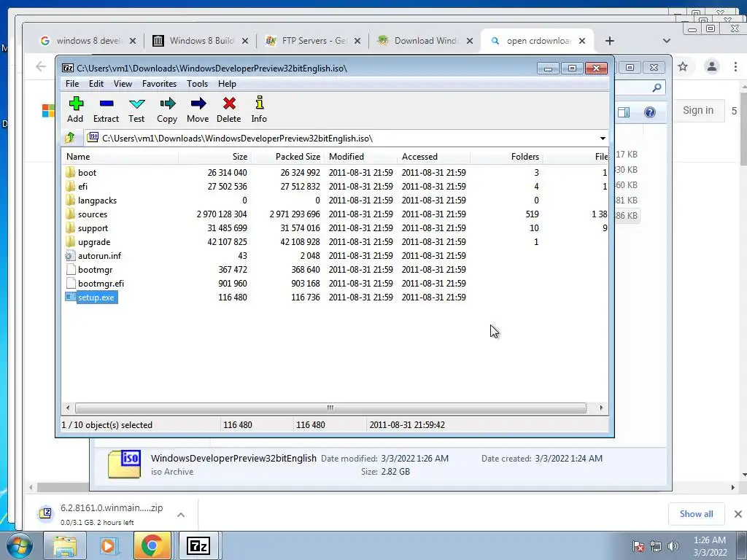Sort by Accessed column header
Screen dimensions: 747x560
click(433, 157)
